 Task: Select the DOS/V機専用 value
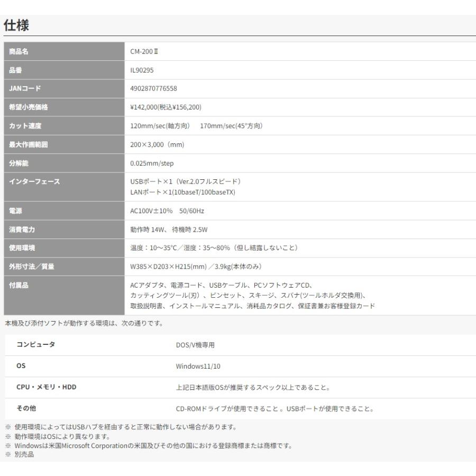click(195, 345)
